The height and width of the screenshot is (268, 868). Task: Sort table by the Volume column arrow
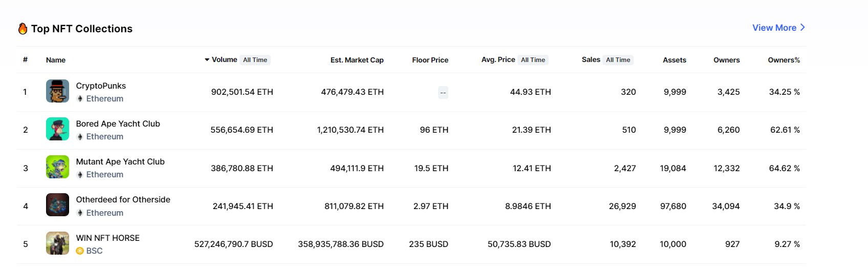(207, 60)
